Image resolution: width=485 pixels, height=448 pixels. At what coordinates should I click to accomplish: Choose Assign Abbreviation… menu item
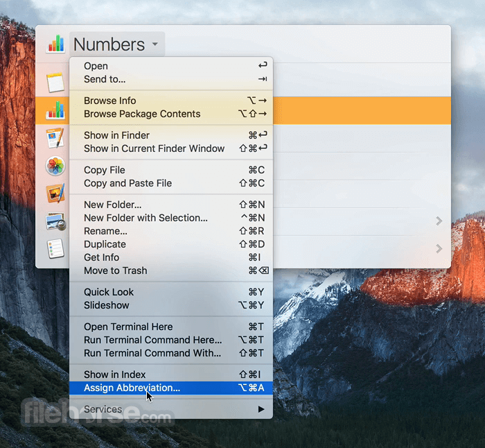[x=171, y=388]
